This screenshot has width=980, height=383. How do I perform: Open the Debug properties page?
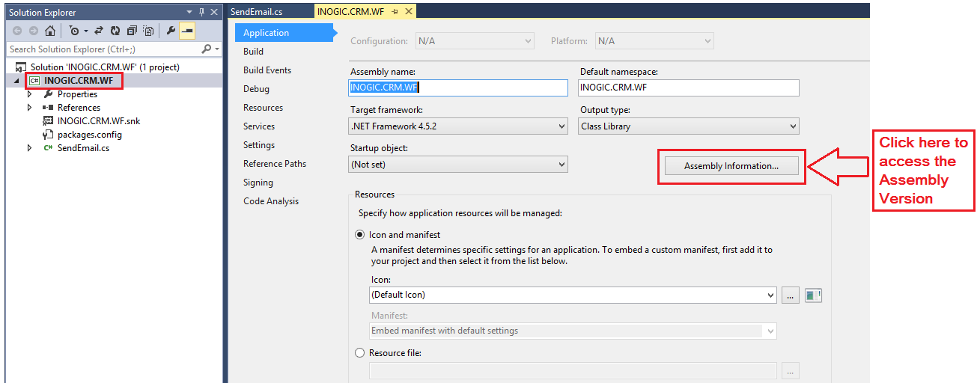(256, 89)
